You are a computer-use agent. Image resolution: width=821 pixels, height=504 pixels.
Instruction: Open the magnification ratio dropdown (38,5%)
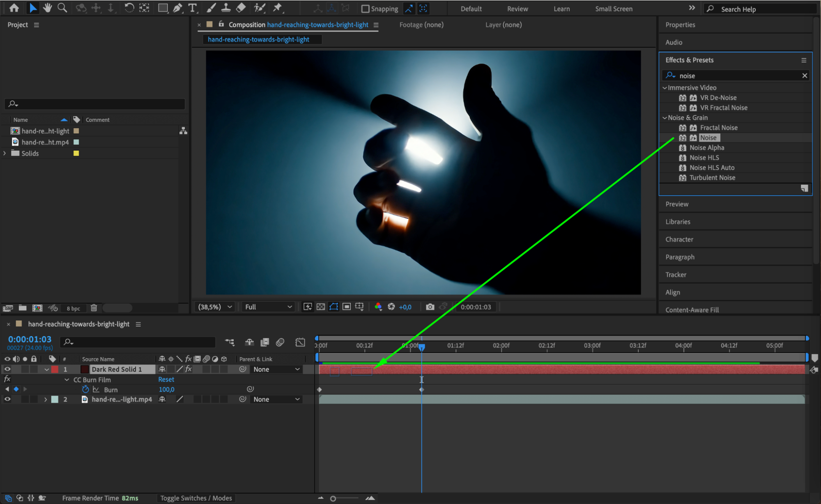pyautogui.click(x=215, y=307)
